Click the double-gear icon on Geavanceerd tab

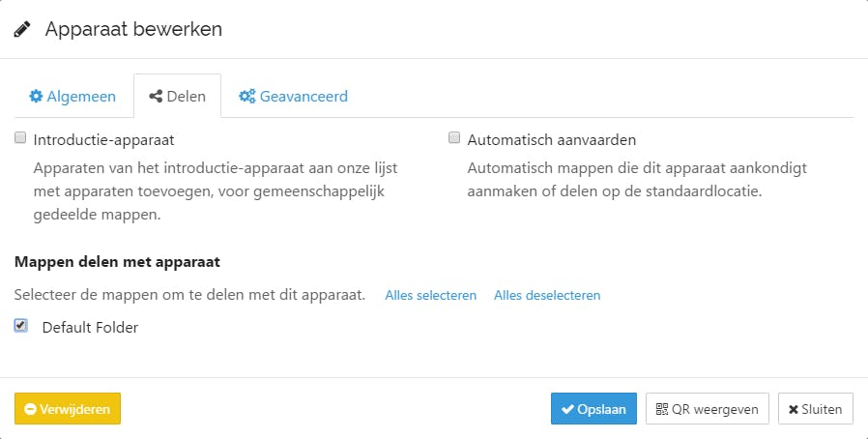(x=246, y=97)
